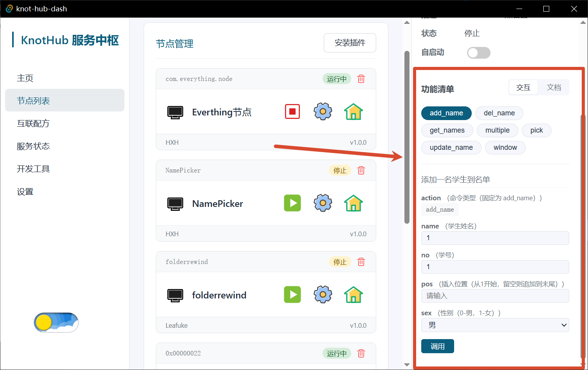This screenshot has width=588, height=370.
Task: Open 互联配方 in the sidebar
Action: [x=65, y=124]
